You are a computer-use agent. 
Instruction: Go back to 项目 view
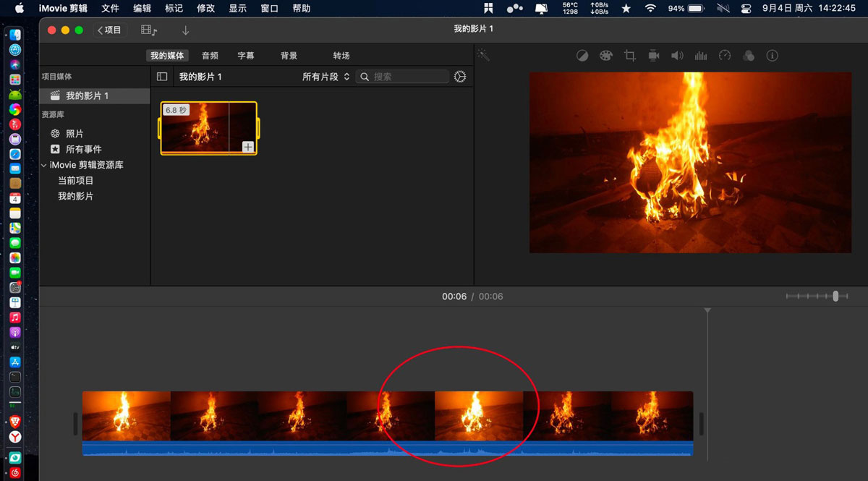tap(110, 30)
